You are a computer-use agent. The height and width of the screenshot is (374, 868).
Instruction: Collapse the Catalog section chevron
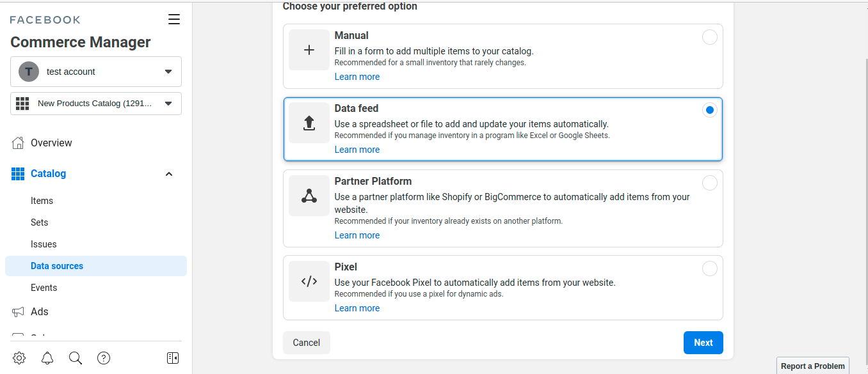[x=169, y=174]
